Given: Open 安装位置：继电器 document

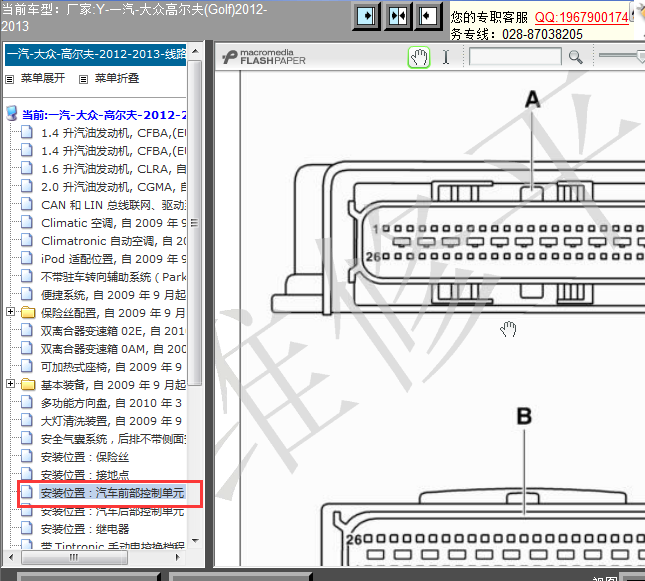Looking at the screenshot, I should pyautogui.click(x=85, y=529).
